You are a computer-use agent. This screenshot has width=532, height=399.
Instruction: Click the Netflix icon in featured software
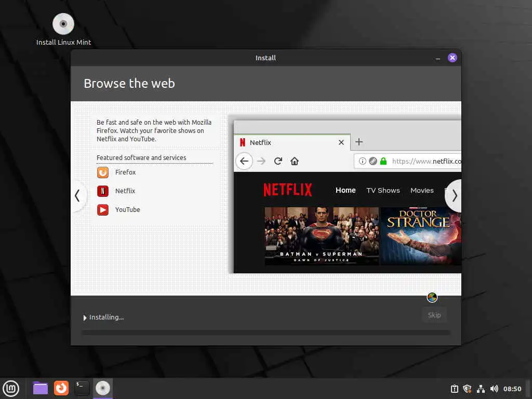pyautogui.click(x=103, y=191)
